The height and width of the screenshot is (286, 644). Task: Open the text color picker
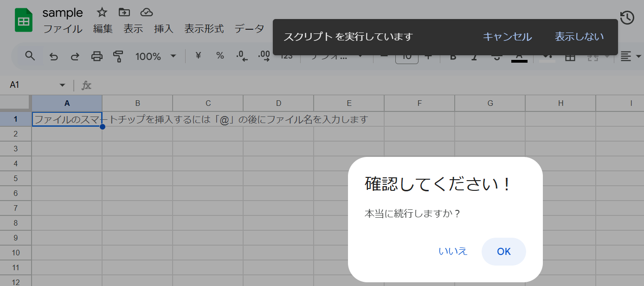tap(519, 56)
